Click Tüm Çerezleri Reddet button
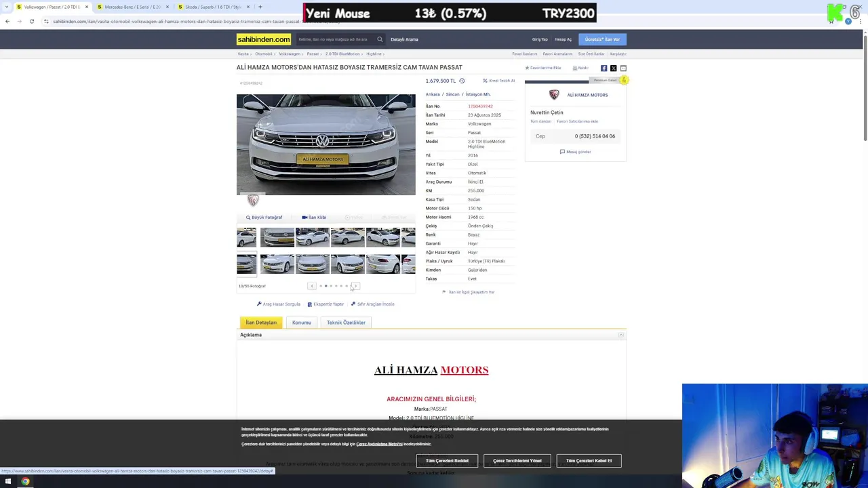Viewport: 868px width, 488px height. click(447, 461)
